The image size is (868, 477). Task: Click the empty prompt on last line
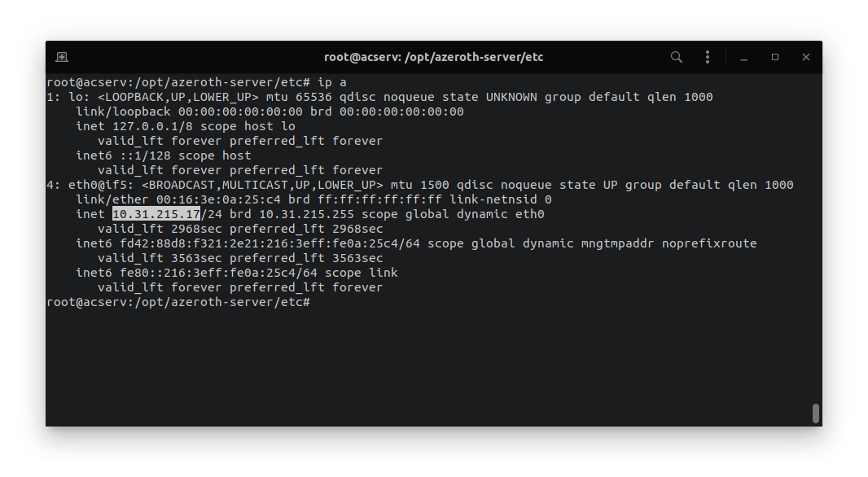178,302
